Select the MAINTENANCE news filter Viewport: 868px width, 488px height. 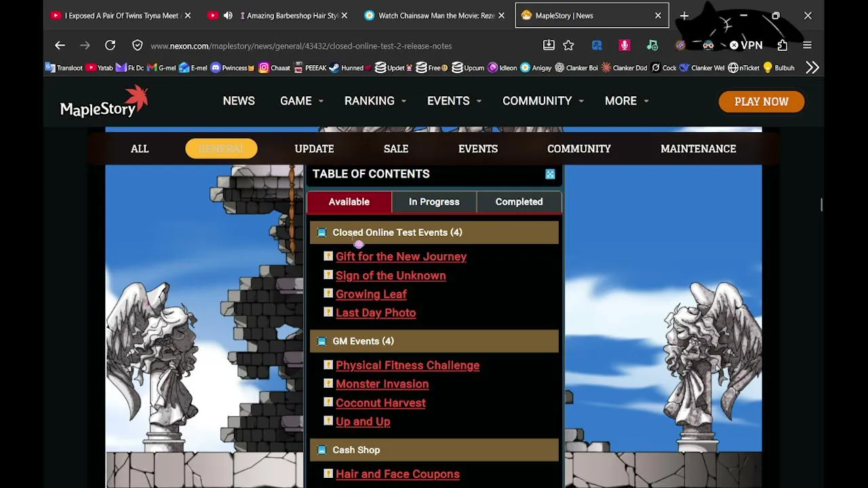click(698, 148)
